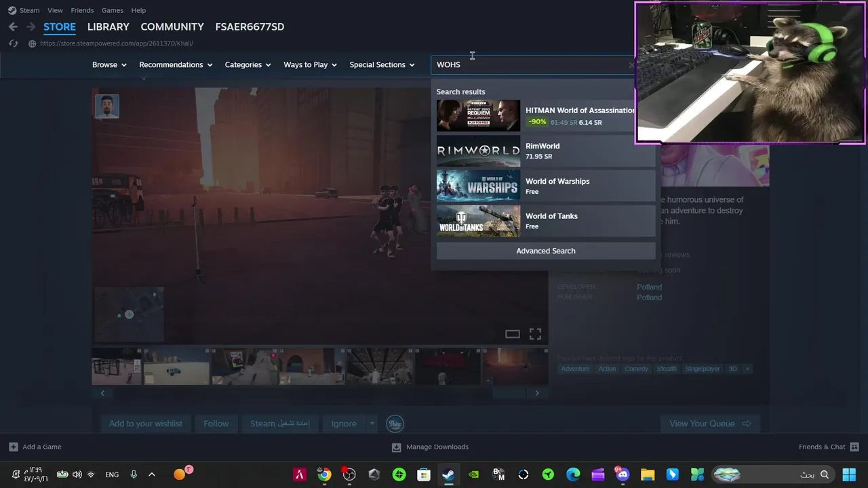Image resolution: width=868 pixels, height=488 pixels.
Task: Enter fullscreen on the game trailer
Action: (x=535, y=334)
